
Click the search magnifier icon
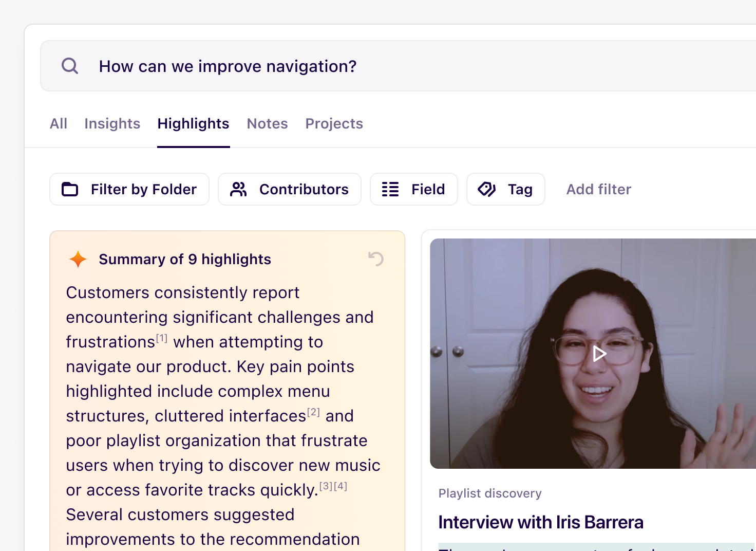[x=69, y=66]
